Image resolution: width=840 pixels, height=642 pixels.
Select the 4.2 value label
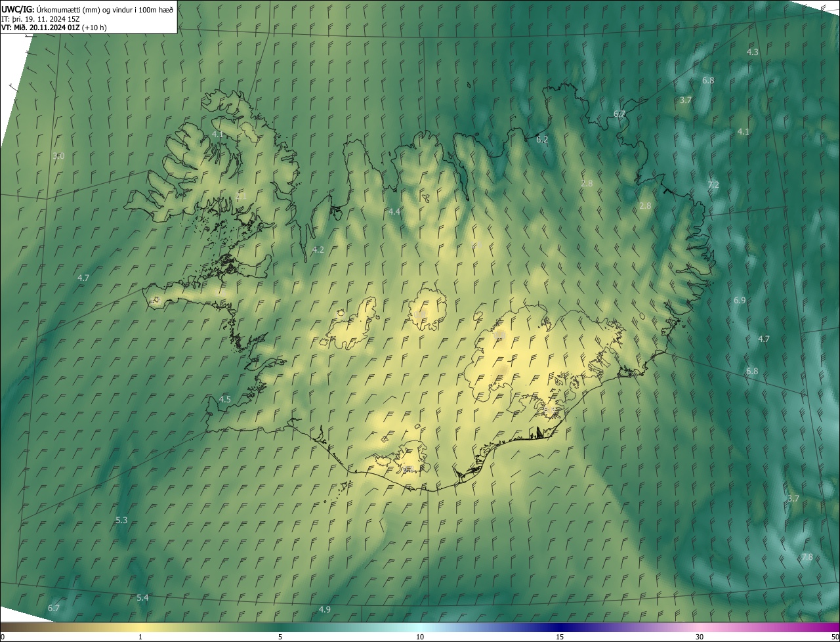point(318,249)
